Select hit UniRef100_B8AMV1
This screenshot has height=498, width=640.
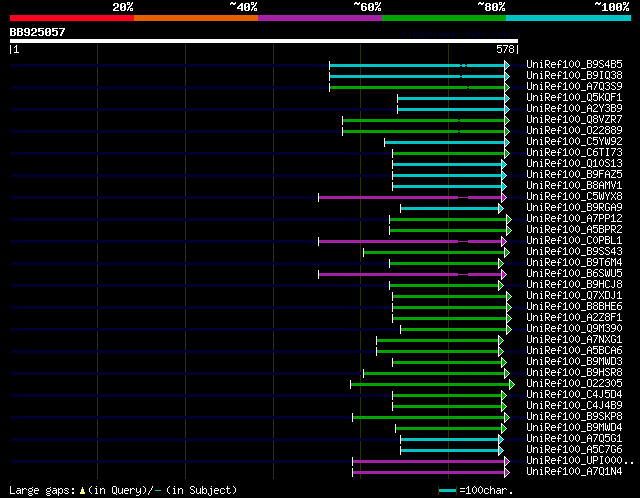pos(574,186)
